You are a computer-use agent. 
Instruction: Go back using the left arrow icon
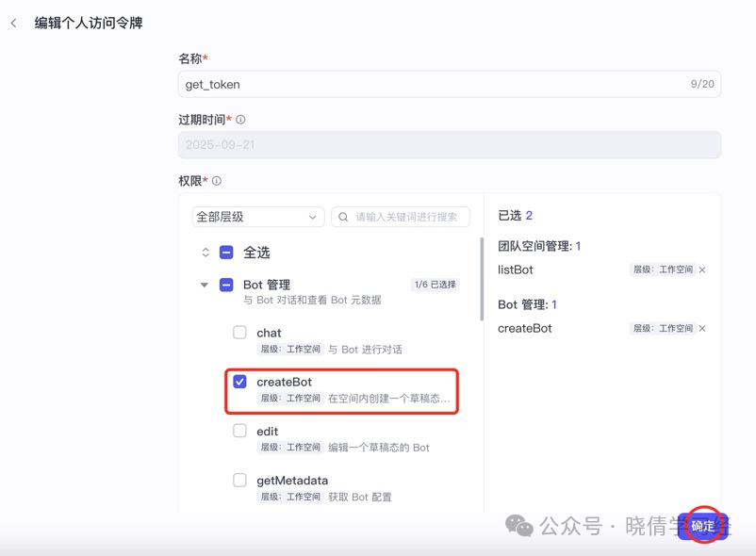tap(13, 23)
